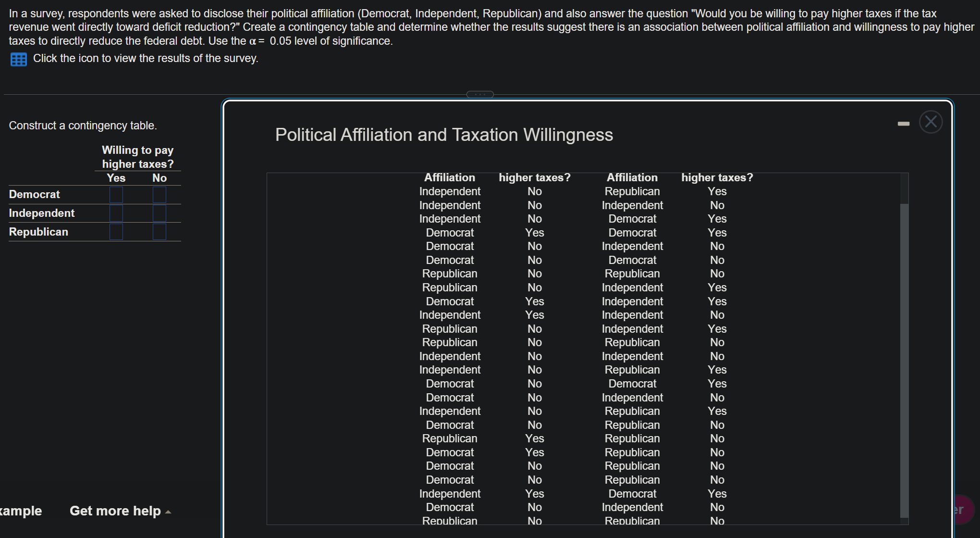Click the popup title Political Affiliation heading
The height and width of the screenshot is (538, 980).
tap(444, 135)
